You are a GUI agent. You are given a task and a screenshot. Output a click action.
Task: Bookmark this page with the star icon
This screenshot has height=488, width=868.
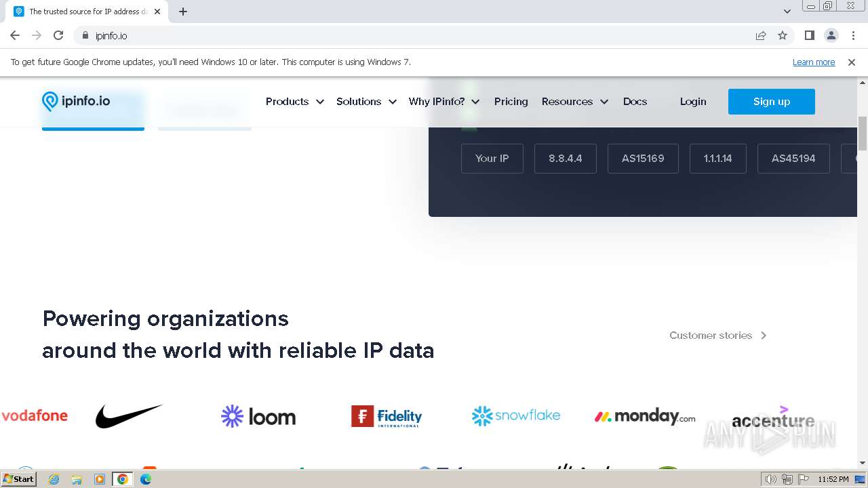(783, 35)
